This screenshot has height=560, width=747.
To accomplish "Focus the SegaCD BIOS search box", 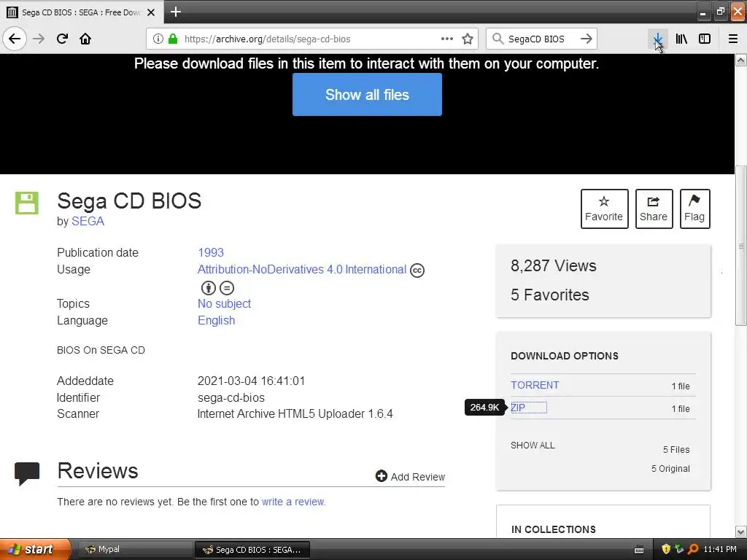I will pyautogui.click(x=541, y=39).
